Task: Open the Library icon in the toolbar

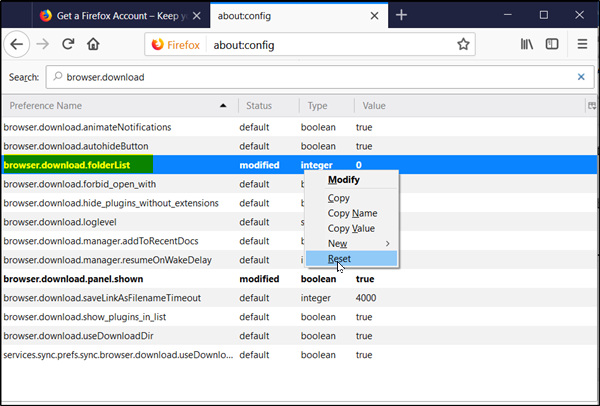Action: click(x=526, y=45)
